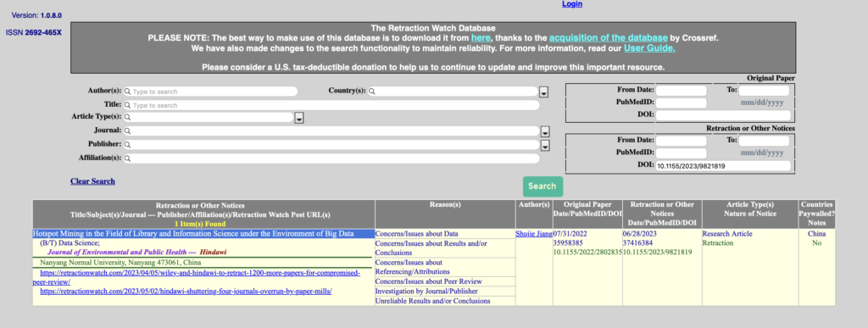Viewport: 868px width, 328px height.
Task: Click Version 1.0.8.0 text
Action: 36,15
